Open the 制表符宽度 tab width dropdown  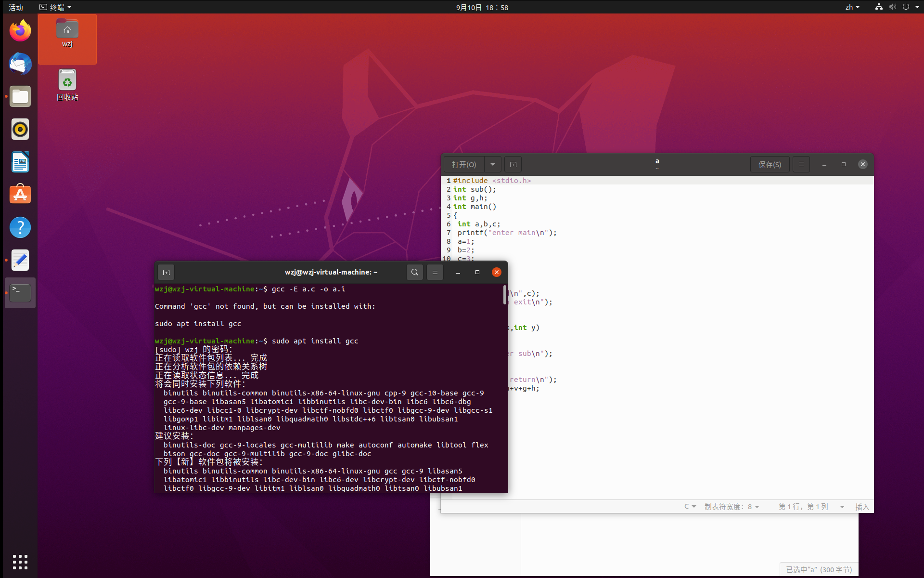[731, 507]
